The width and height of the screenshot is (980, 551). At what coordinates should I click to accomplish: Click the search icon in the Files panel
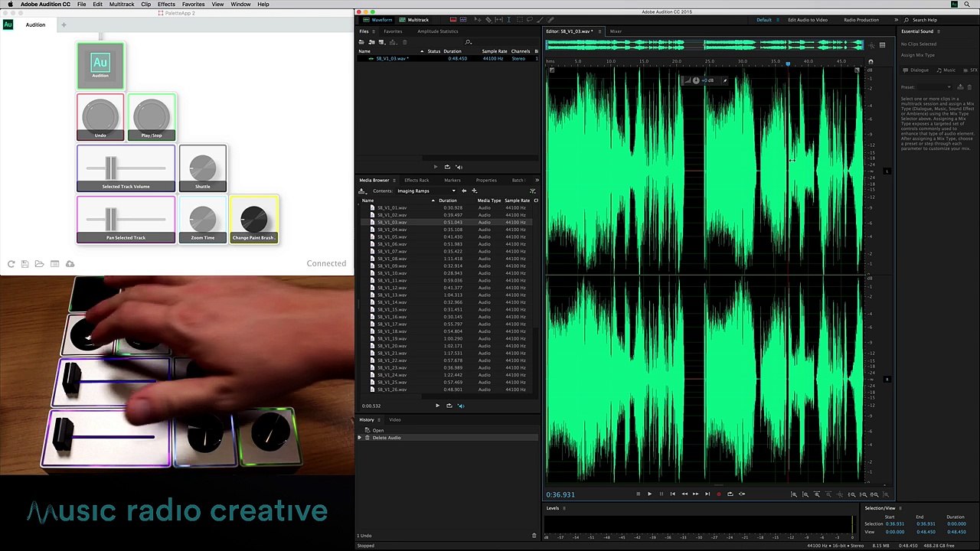tap(468, 42)
